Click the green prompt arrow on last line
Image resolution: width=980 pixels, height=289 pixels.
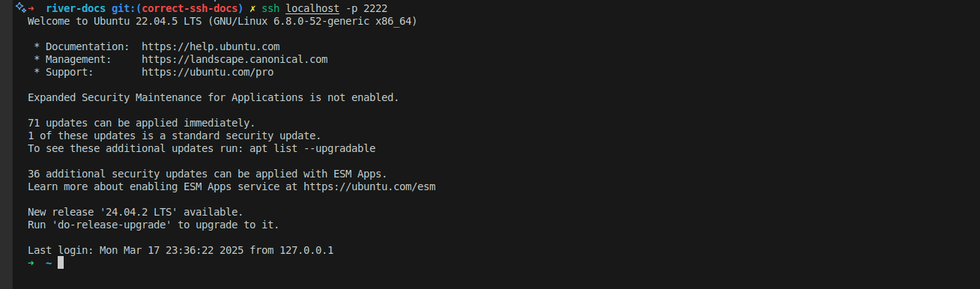pos(31,263)
